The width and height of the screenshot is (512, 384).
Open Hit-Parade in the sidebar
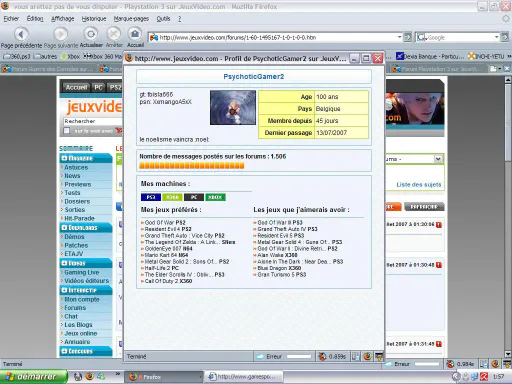(79, 218)
